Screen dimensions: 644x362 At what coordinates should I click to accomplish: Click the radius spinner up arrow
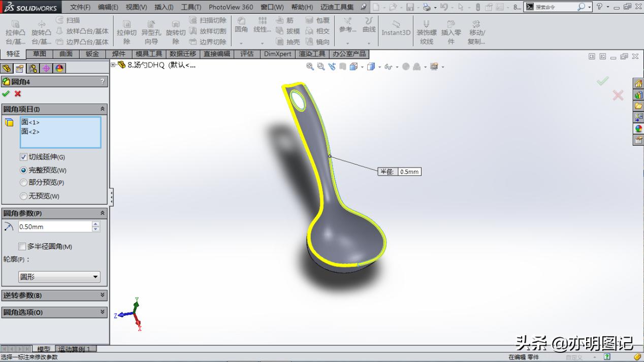[x=96, y=224]
